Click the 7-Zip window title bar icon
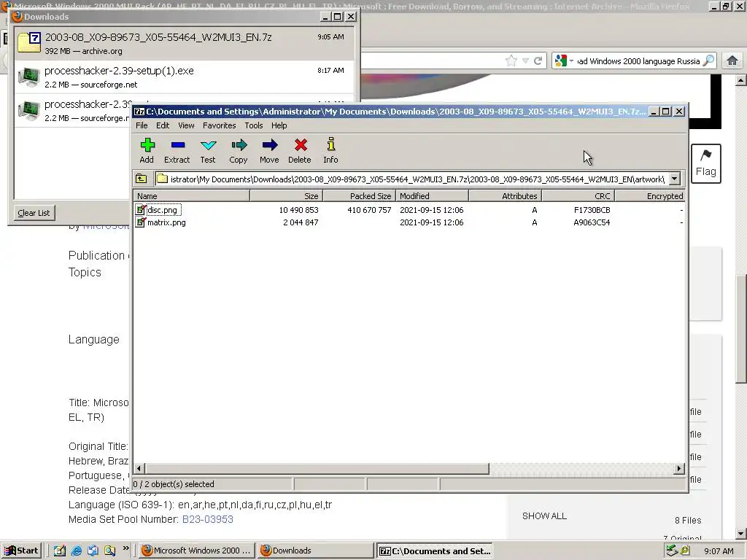This screenshot has height=560, width=747. [x=139, y=112]
